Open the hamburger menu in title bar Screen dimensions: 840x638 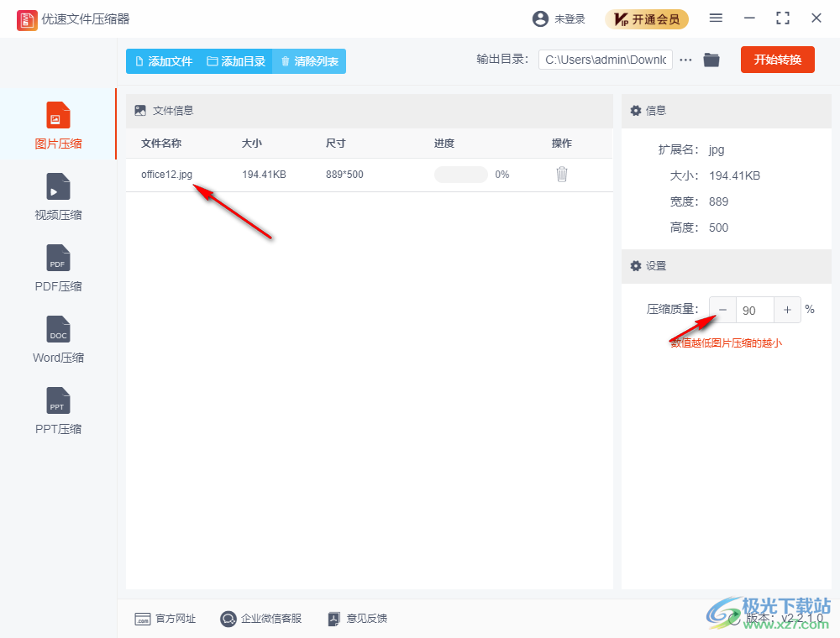pos(716,18)
